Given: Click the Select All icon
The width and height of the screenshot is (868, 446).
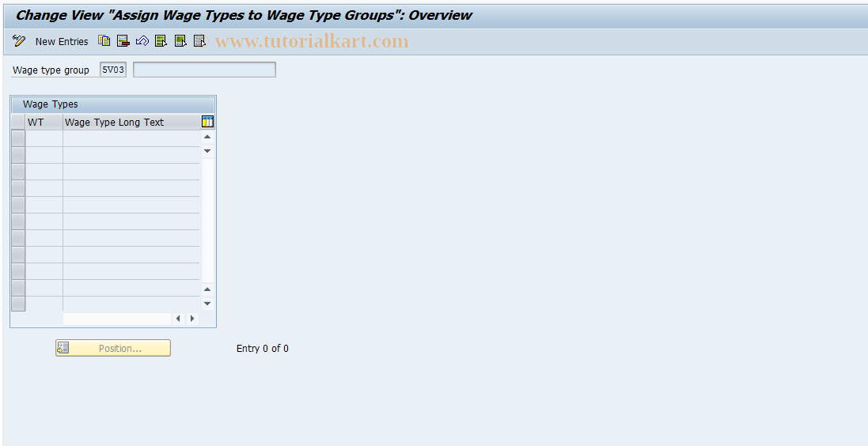Looking at the screenshot, I should pos(161,41).
